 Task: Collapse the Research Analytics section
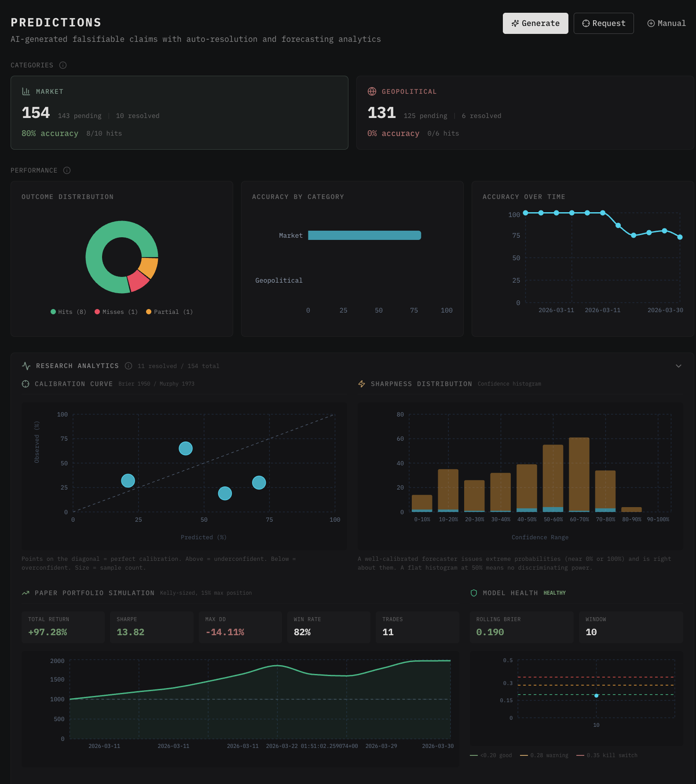click(678, 366)
